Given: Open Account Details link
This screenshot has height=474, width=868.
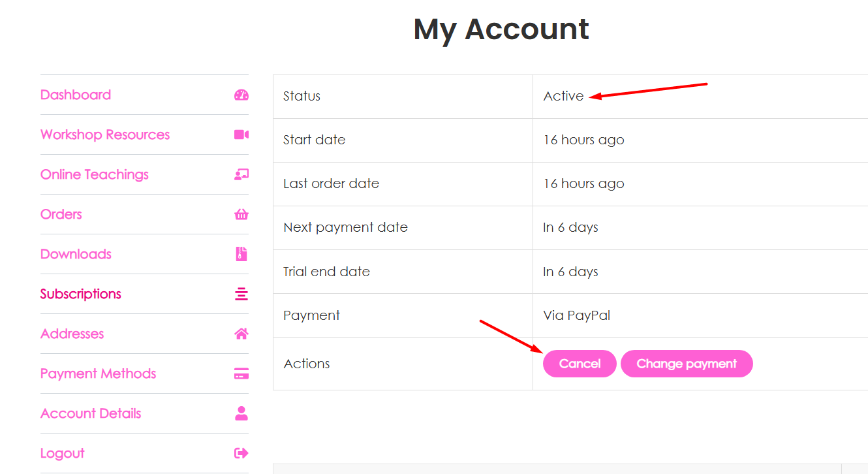Looking at the screenshot, I should tap(91, 413).
